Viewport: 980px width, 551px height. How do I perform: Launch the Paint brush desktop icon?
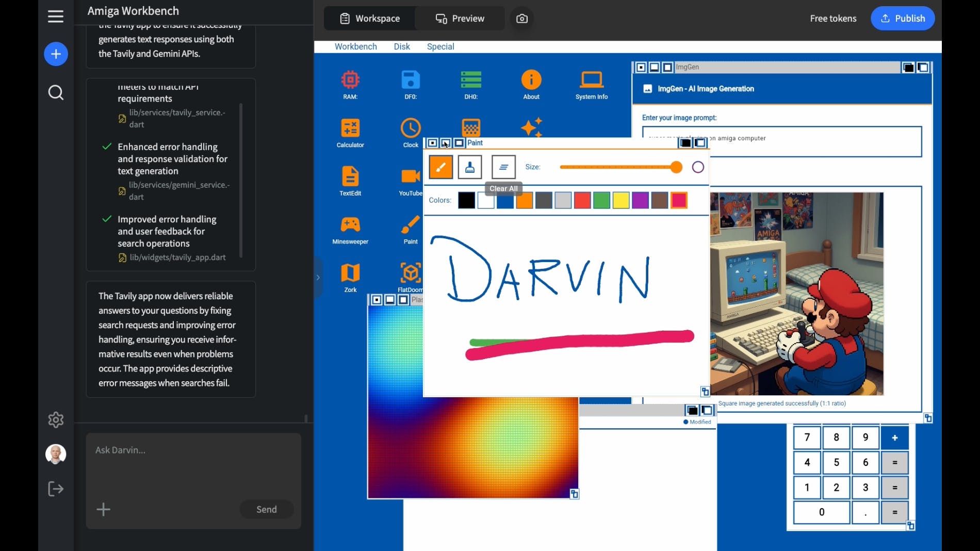411,230
